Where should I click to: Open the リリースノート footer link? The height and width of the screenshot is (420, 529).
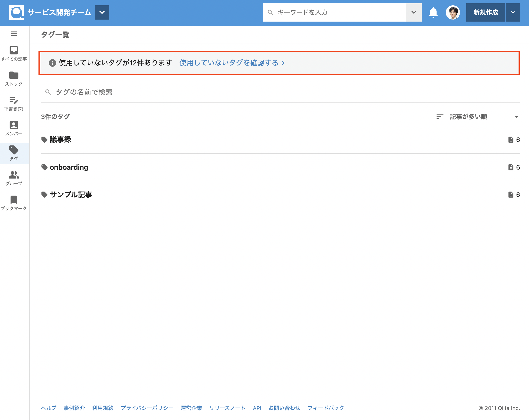[x=227, y=408]
